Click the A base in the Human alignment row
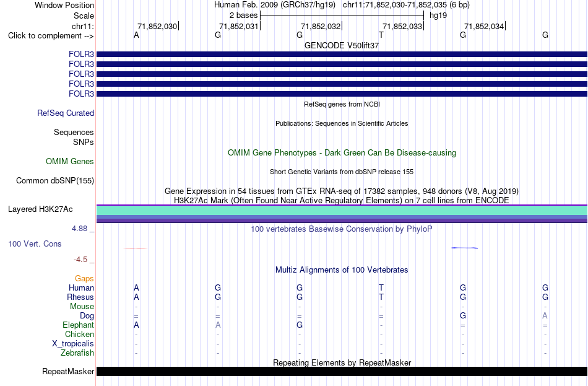The image size is (588, 386). pos(136,287)
